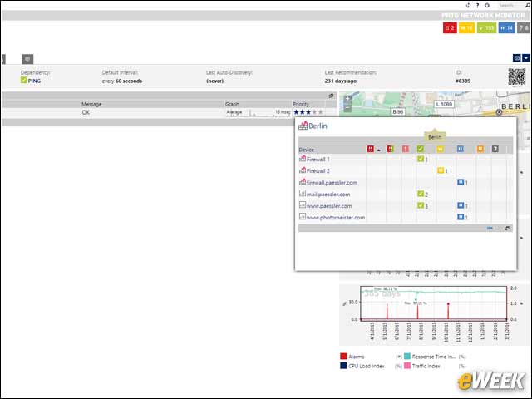Open blue paused sensors counter 14
Image resolution: width=532 pixels, height=399 pixels.
tap(506, 27)
